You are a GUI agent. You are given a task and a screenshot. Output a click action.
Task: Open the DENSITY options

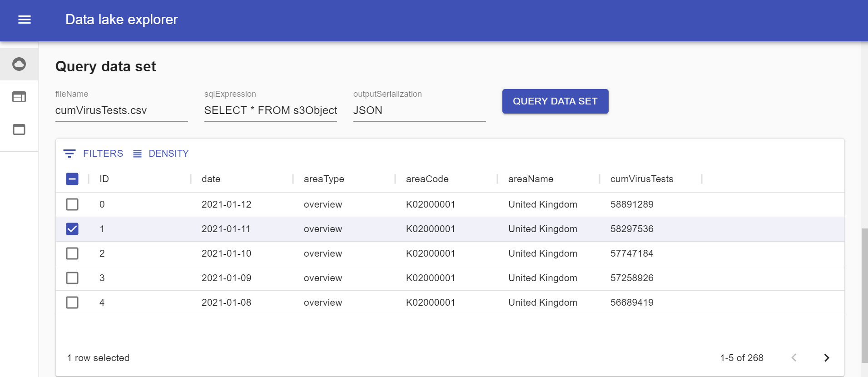coord(161,154)
